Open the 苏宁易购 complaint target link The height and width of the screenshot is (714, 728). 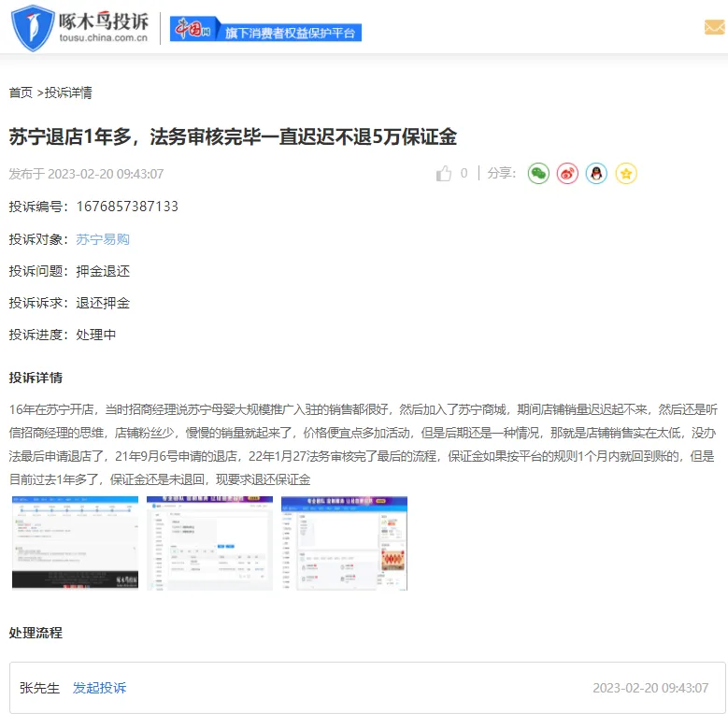coord(103,239)
